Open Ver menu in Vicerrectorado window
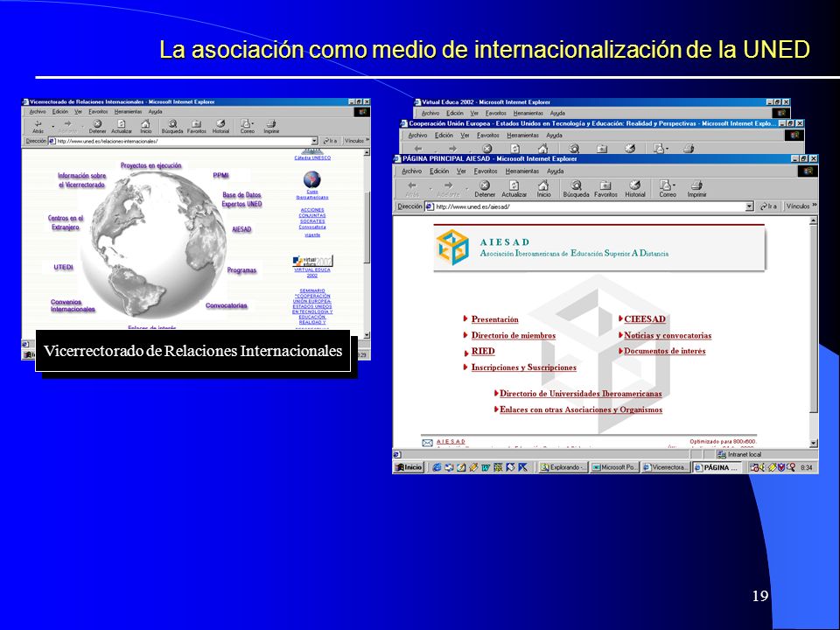 tap(78, 112)
